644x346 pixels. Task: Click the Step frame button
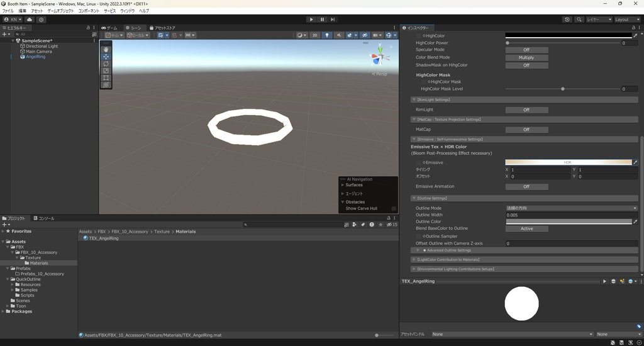tap(333, 20)
